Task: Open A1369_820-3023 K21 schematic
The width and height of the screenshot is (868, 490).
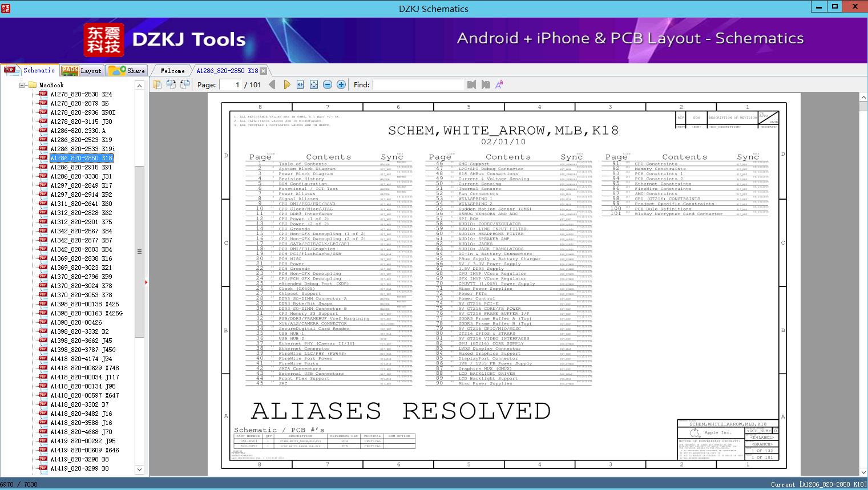Action: [81, 268]
